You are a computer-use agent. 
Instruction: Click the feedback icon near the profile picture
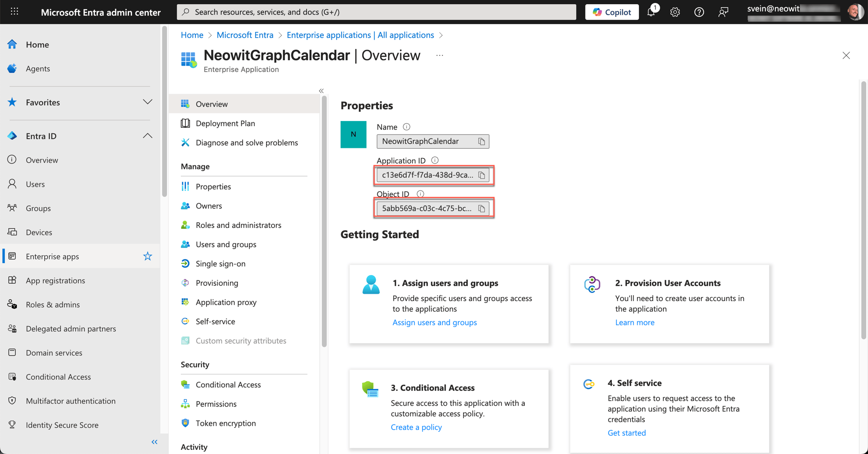pyautogui.click(x=723, y=12)
